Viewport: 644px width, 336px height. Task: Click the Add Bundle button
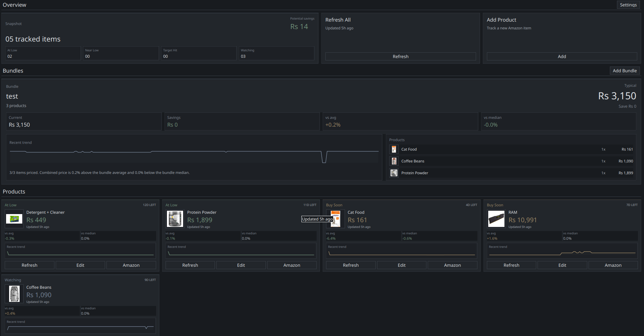pos(625,71)
